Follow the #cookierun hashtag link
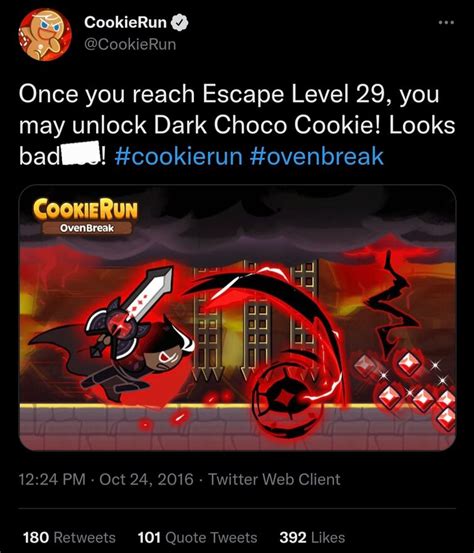This screenshot has height=553, width=474. point(178,156)
